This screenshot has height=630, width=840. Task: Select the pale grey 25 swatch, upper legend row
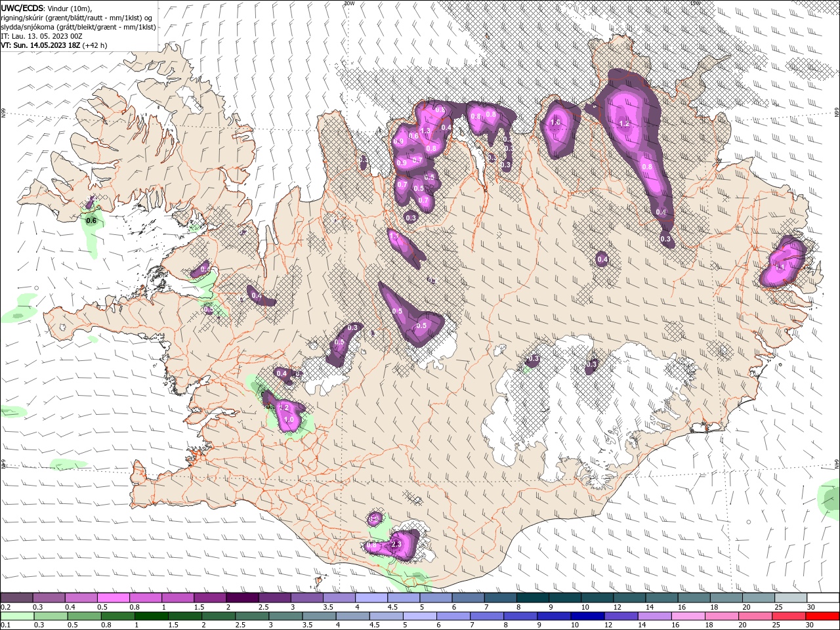790,598
